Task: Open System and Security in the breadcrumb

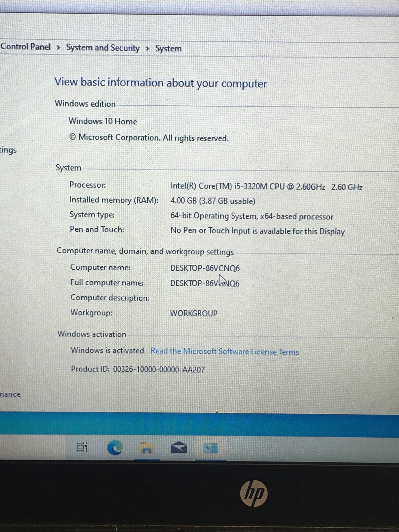Action: click(103, 48)
